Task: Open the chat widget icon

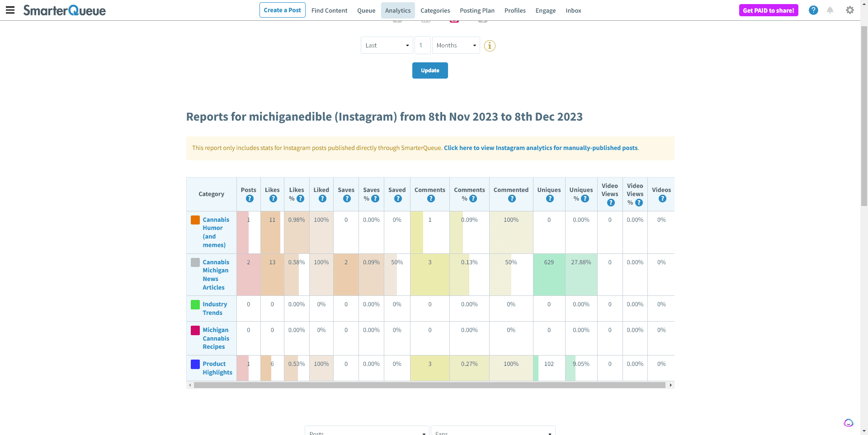Action: tap(848, 423)
